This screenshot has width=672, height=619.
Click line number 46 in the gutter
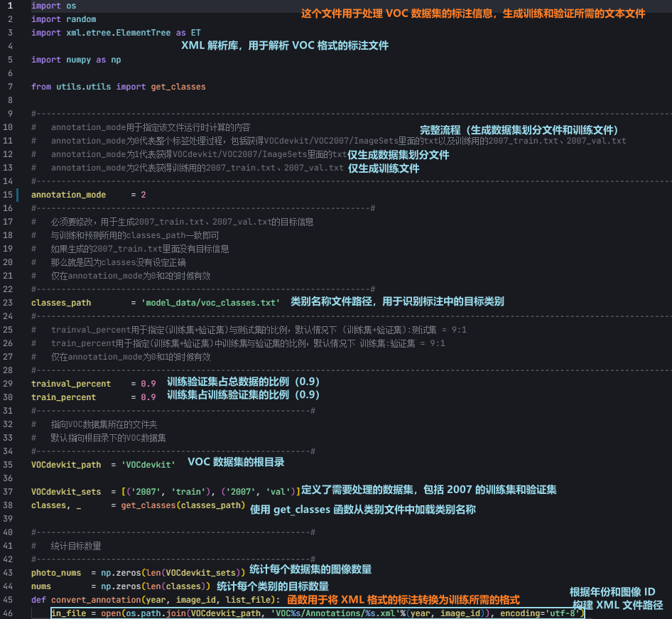pyautogui.click(x=9, y=613)
